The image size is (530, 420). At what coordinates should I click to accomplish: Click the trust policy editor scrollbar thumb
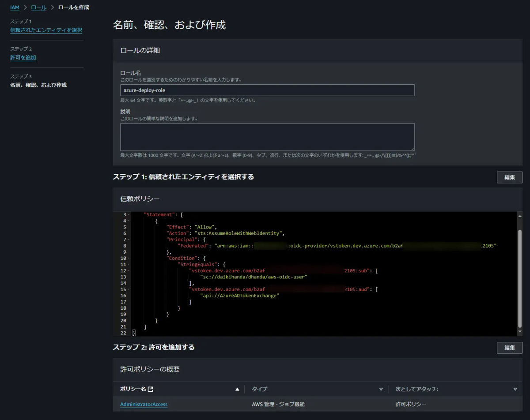click(519, 278)
